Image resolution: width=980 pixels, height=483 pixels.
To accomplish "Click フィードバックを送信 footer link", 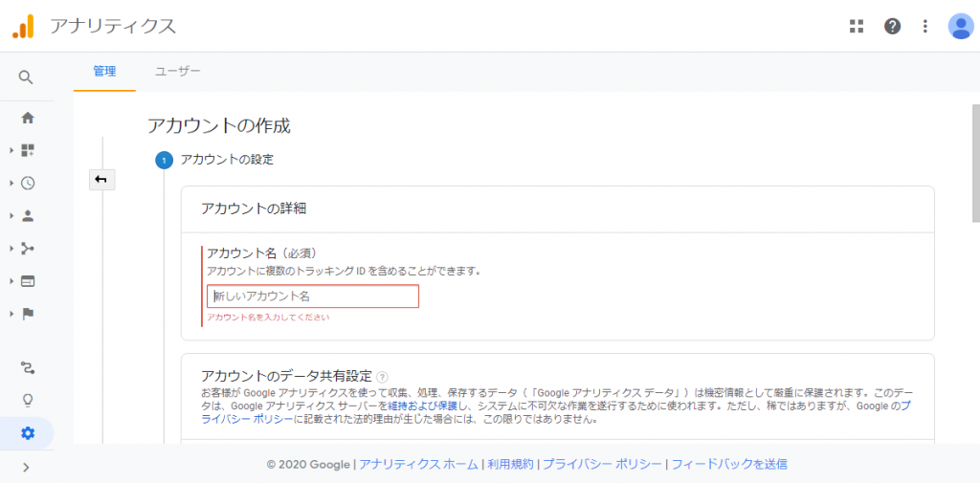I will pyautogui.click(x=728, y=464).
